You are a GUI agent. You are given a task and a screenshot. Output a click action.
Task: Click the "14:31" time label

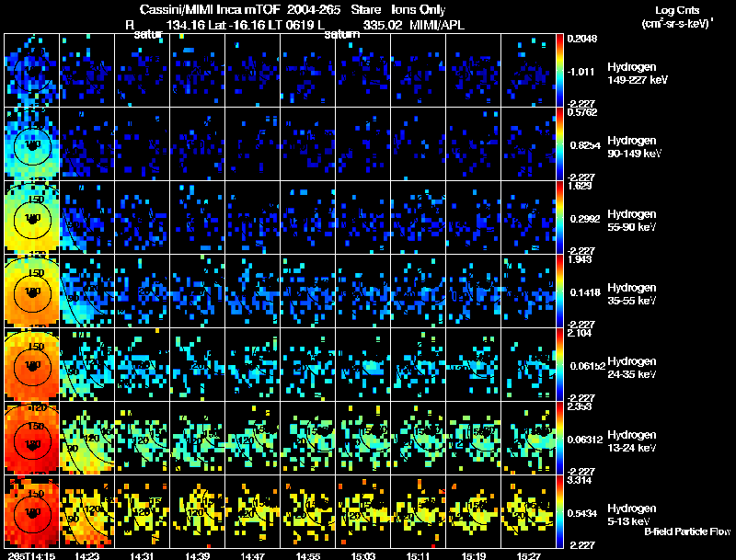[143, 555]
